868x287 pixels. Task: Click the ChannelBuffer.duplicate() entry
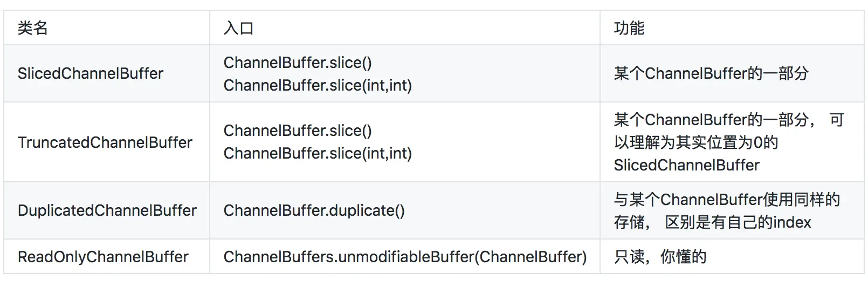click(314, 210)
